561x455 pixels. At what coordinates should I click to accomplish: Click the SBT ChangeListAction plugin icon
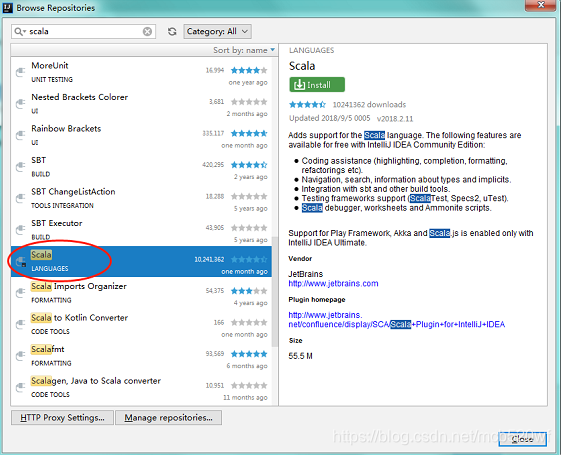[x=21, y=198]
